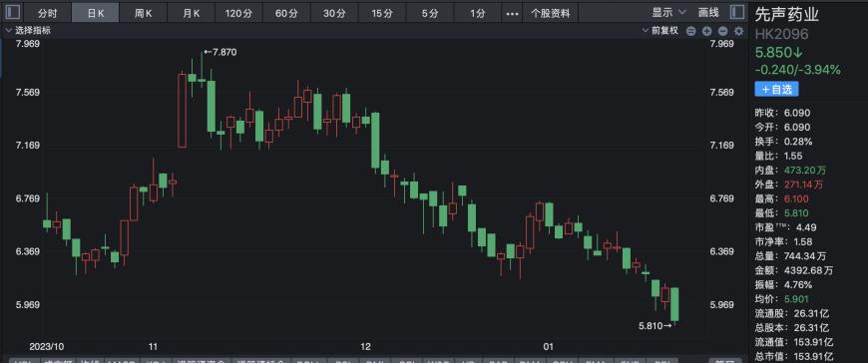Screen dimensions: 868x363
Task: Add stock with +自选 button
Action: [776, 89]
